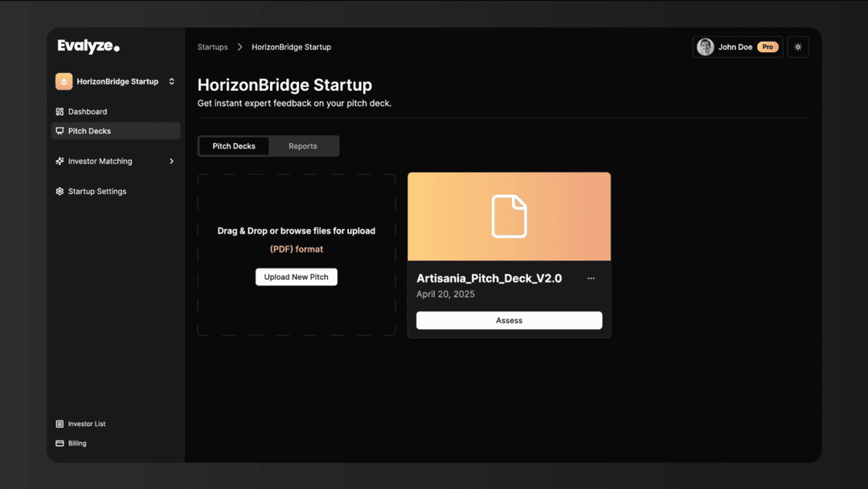This screenshot has height=489, width=868.
Task: Open the Artisania pitch deck more options menu
Action: click(591, 278)
